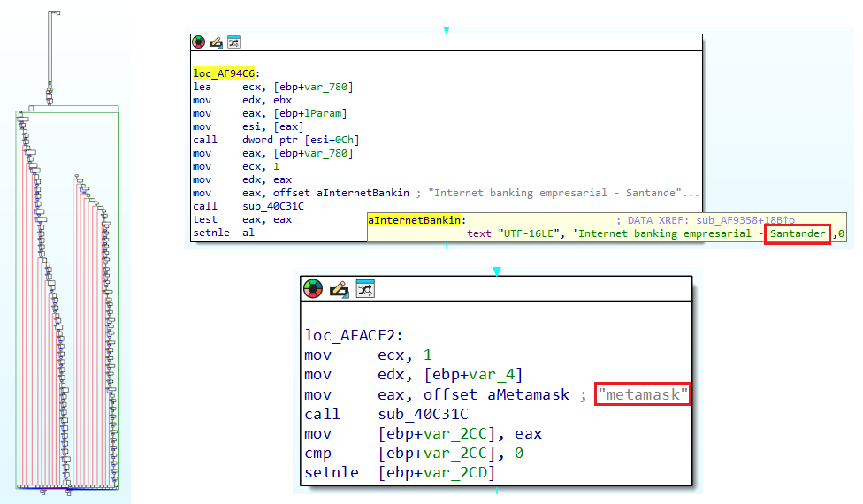Screen dimensions: 863x504
Task: Click var_2CD in the bottom setnle instruction
Action: click(436, 472)
